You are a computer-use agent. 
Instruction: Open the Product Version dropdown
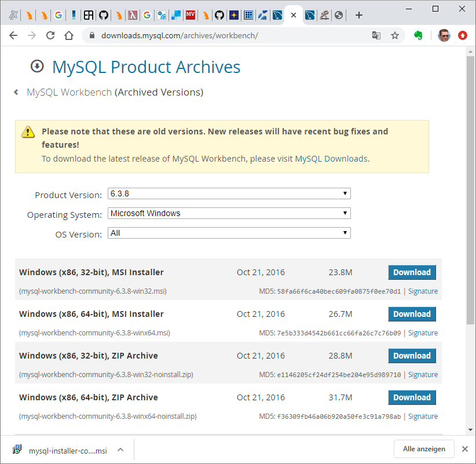229,193
